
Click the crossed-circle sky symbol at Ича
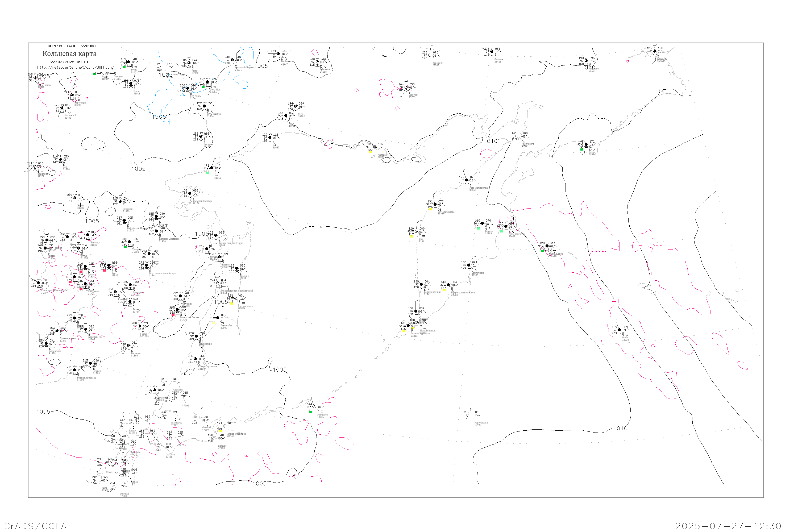click(x=416, y=231)
